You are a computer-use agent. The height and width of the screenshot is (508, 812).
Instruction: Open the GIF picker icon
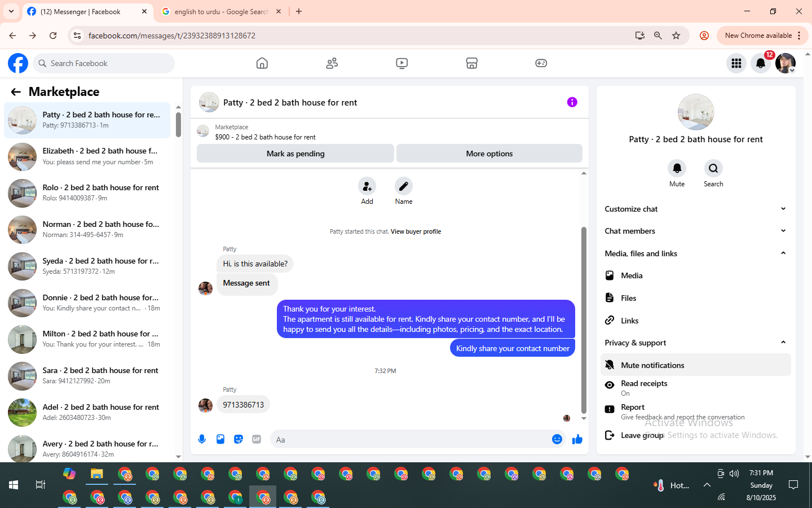pos(257,439)
